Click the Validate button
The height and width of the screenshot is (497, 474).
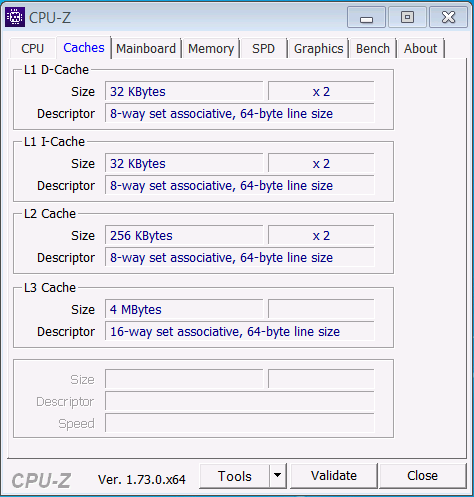(334, 476)
